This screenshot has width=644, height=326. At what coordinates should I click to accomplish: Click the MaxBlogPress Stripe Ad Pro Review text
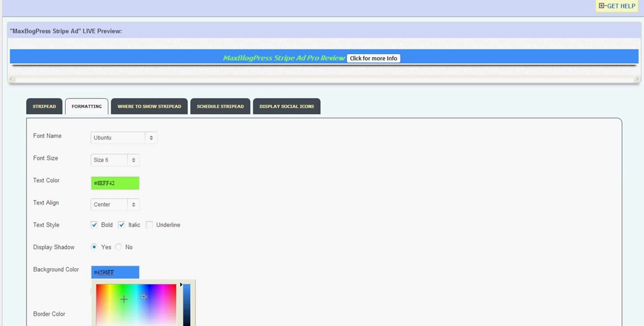click(x=284, y=58)
